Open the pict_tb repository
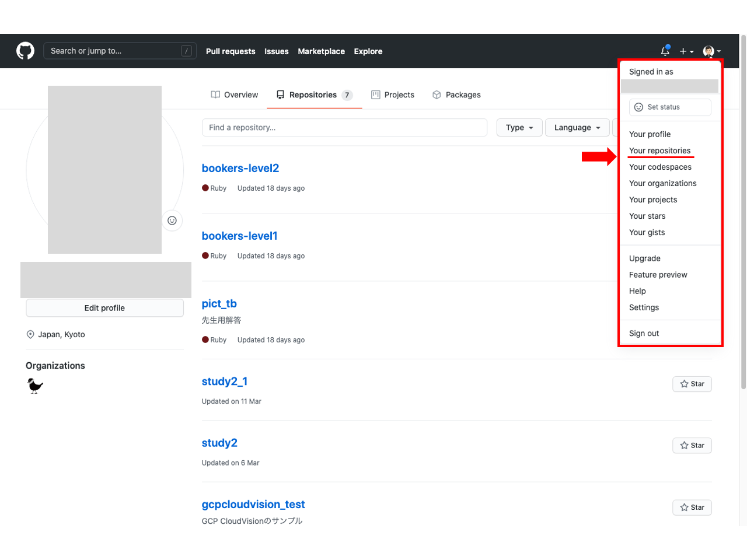Viewport: 747px width, 560px height. (219, 303)
